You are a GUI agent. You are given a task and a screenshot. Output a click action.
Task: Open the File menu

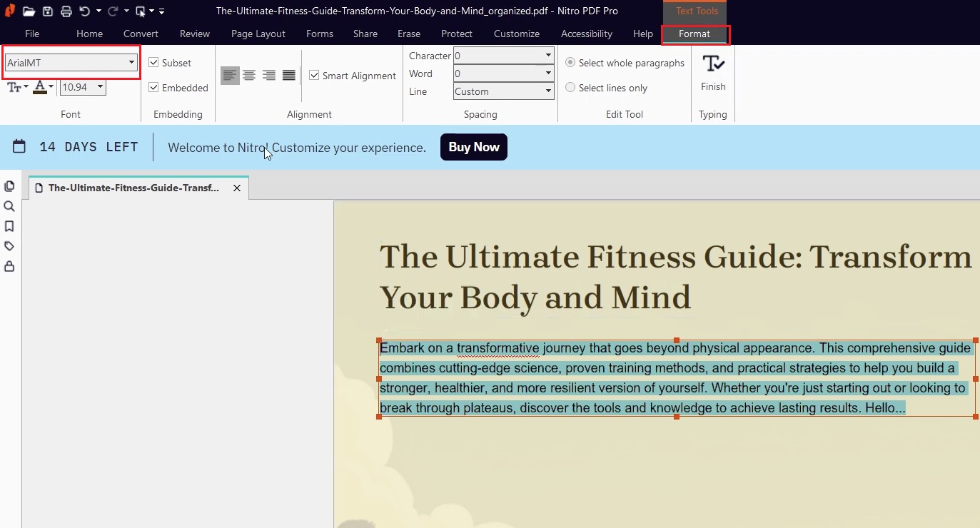[x=32, y=34]
